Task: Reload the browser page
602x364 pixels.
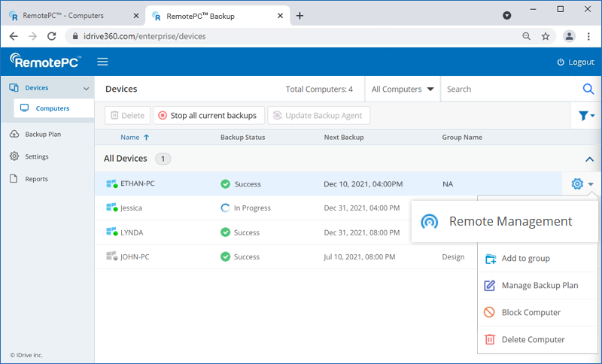Action: 51,35
